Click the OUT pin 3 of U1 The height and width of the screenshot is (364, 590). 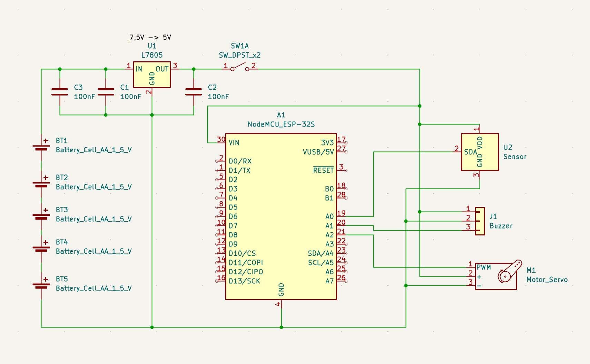pyautogui.click(x=175, y=69)
